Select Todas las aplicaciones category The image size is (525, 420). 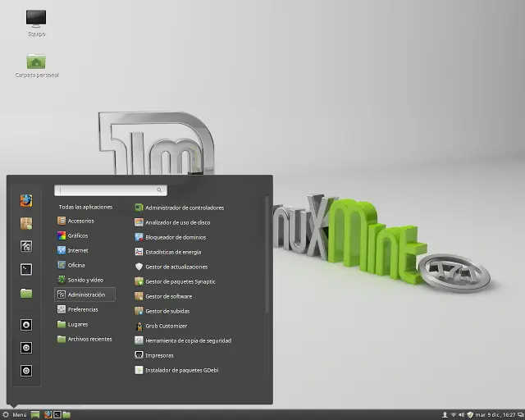pos(85,207)
